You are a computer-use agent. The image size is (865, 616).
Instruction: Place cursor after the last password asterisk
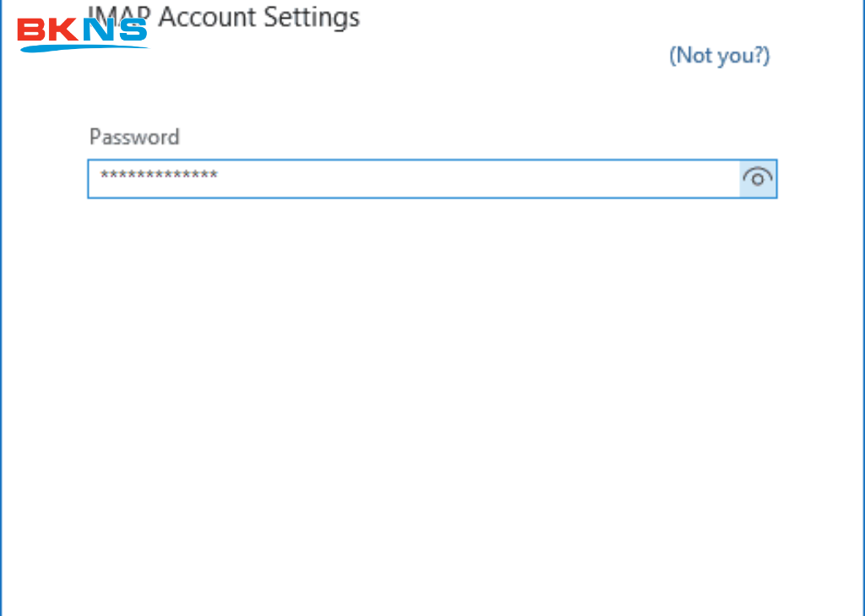[220, 177]
